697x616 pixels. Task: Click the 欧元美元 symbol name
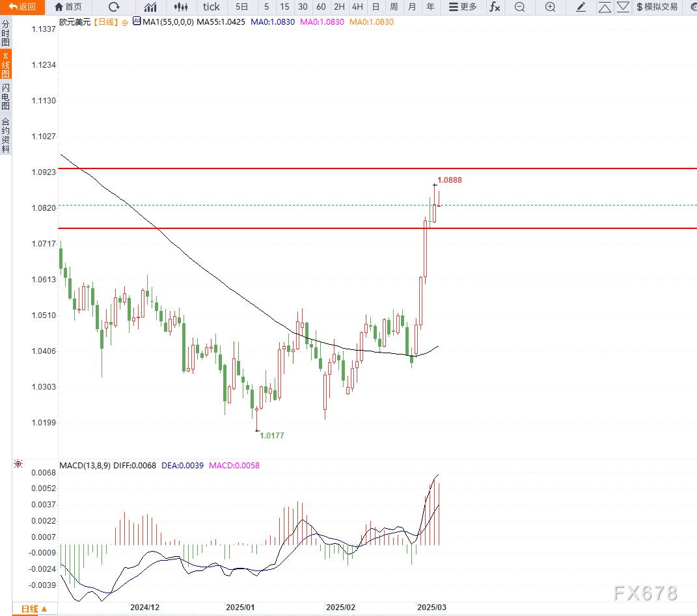coord(75,21)
